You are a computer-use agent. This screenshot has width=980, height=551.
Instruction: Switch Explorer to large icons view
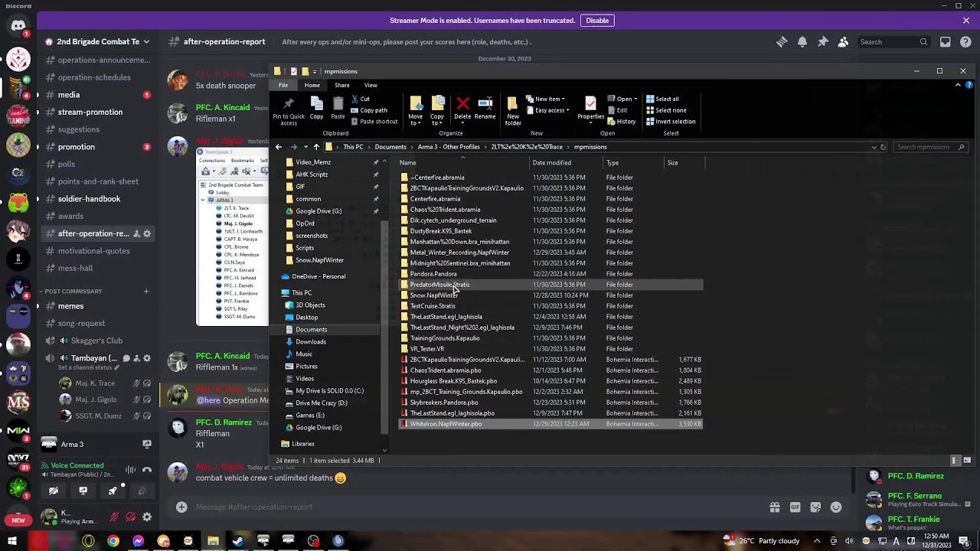pos(967,461)
